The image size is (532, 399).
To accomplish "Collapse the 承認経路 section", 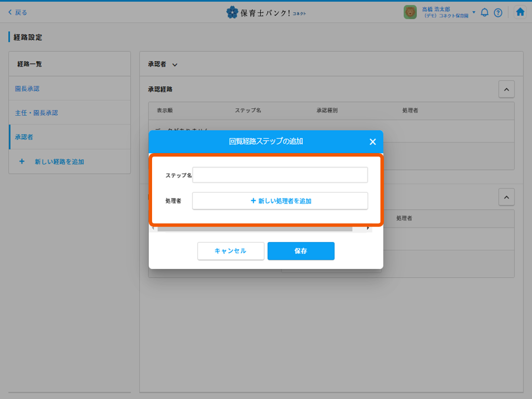I will click(x=506, y=89).
